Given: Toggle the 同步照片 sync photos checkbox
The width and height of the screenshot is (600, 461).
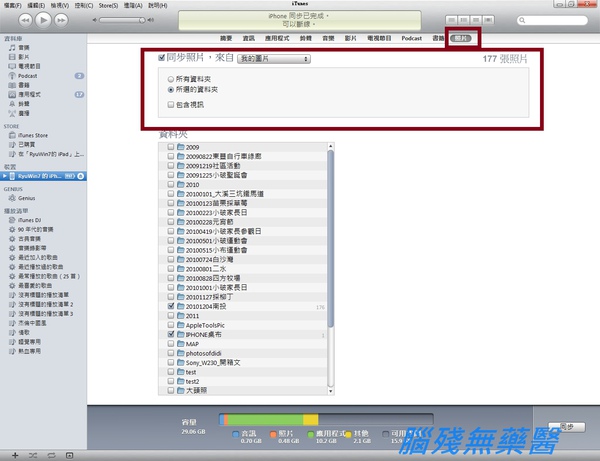Looking at the screenshot, I should (161, 58).
